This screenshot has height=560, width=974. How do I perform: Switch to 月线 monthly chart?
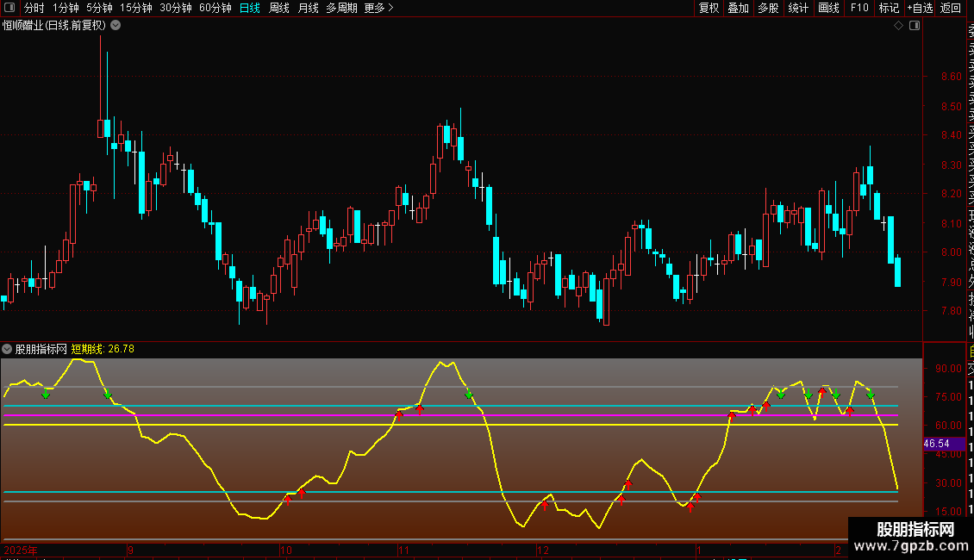click(x=308, y=8)
